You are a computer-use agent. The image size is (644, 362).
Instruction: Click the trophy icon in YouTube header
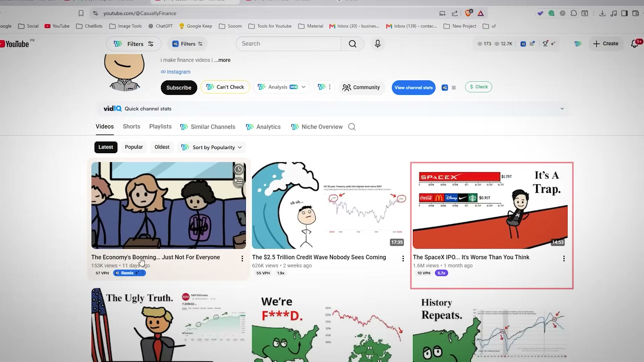pos(545,44)
